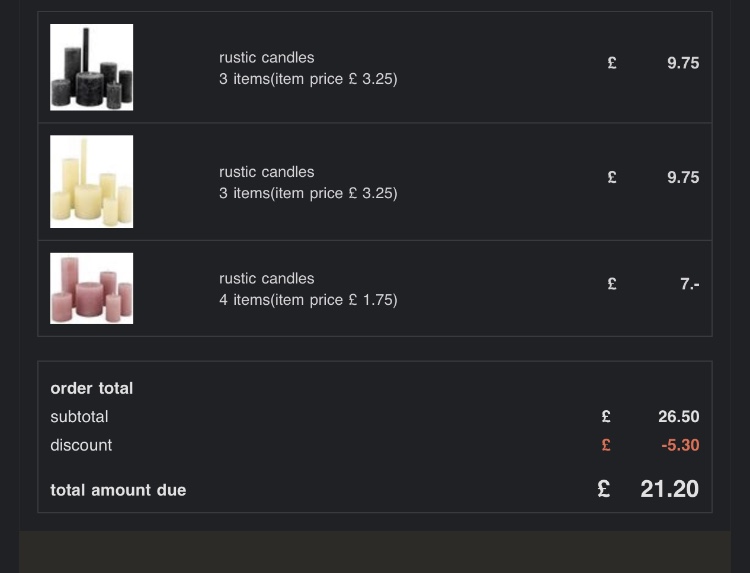Click the total amount due label
Image resolution: width=750 pixels, height=573 pixels.
click(118, 490)
